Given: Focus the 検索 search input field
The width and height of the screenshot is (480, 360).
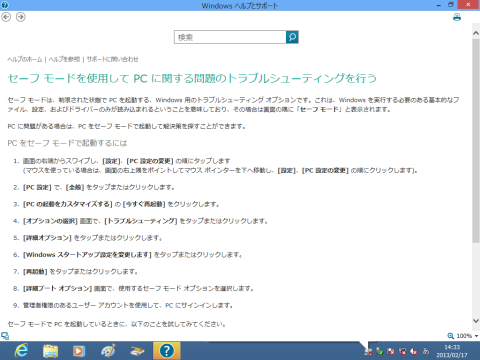Looking at the screenshot, I should [230, 37].
